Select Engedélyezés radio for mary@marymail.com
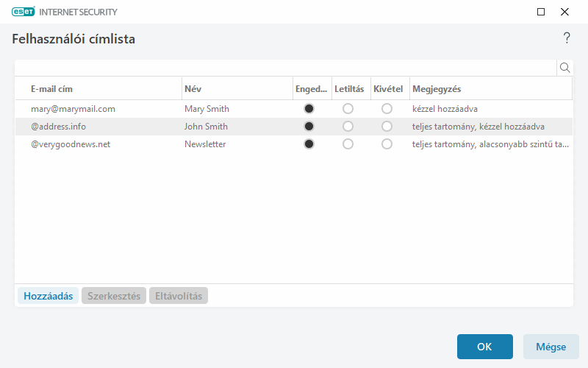The width and height of the screenshot is (588, 368). click(309, 109)
